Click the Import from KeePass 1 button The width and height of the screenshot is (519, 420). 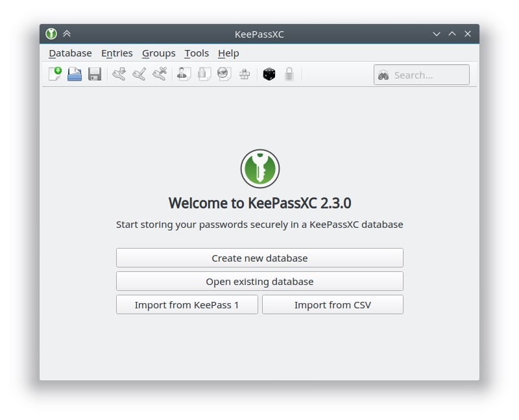[187, 304]
